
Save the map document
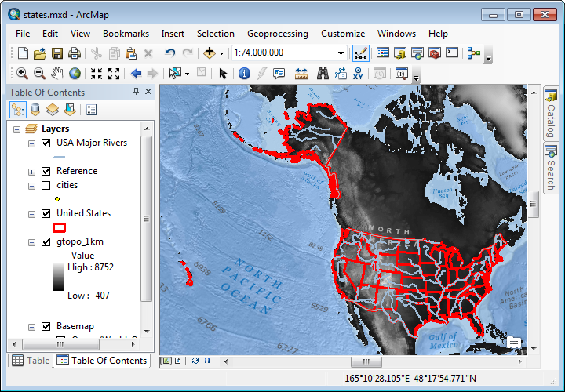pos(57,53)
